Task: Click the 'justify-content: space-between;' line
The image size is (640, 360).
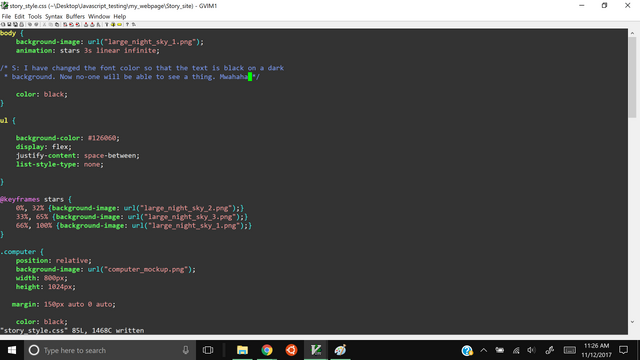Action: click(x=78, y=156)
